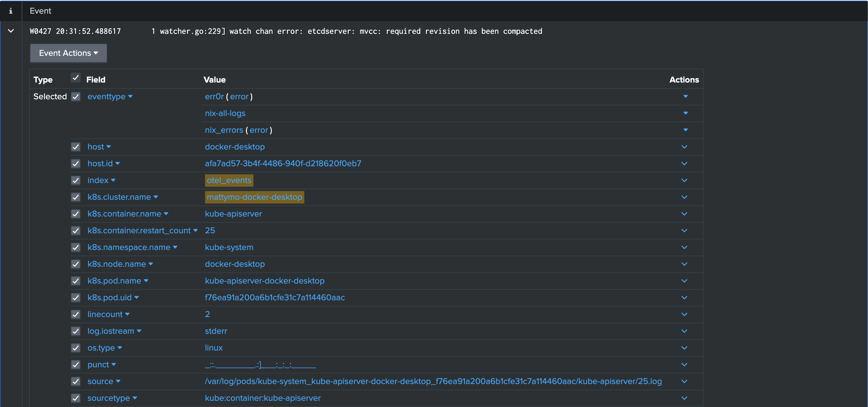Viewport: 868px width, 407px height.
Task: Open actions for the source row
Action: click(684, 381)
